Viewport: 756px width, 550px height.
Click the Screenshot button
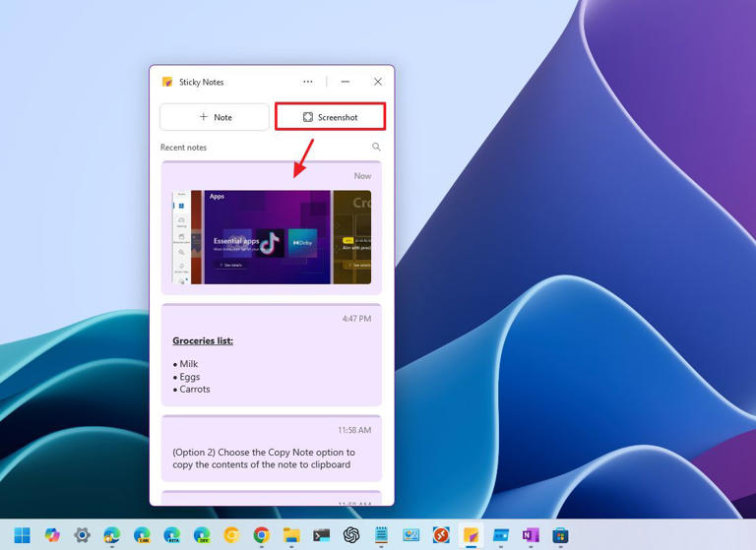[330, 117]
